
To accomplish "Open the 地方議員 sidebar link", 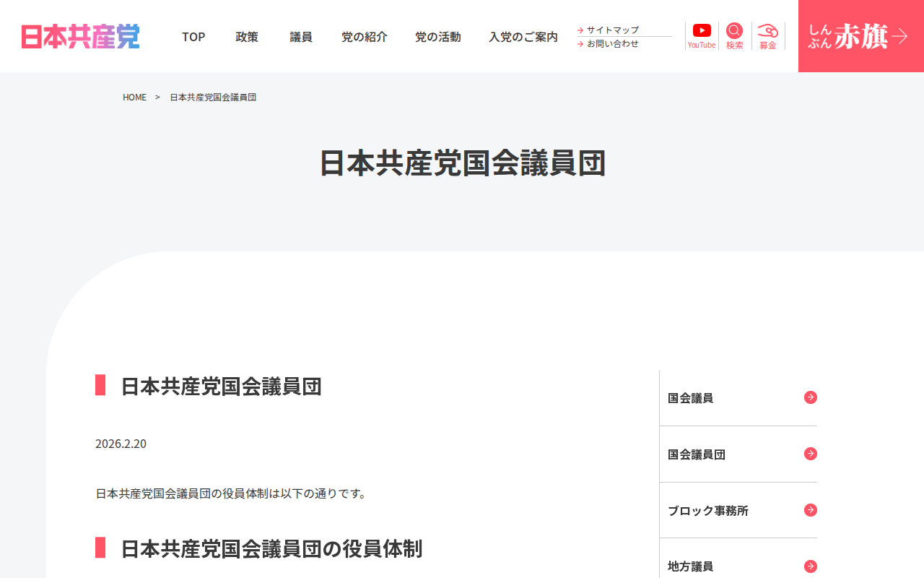I will pos(738,566).
